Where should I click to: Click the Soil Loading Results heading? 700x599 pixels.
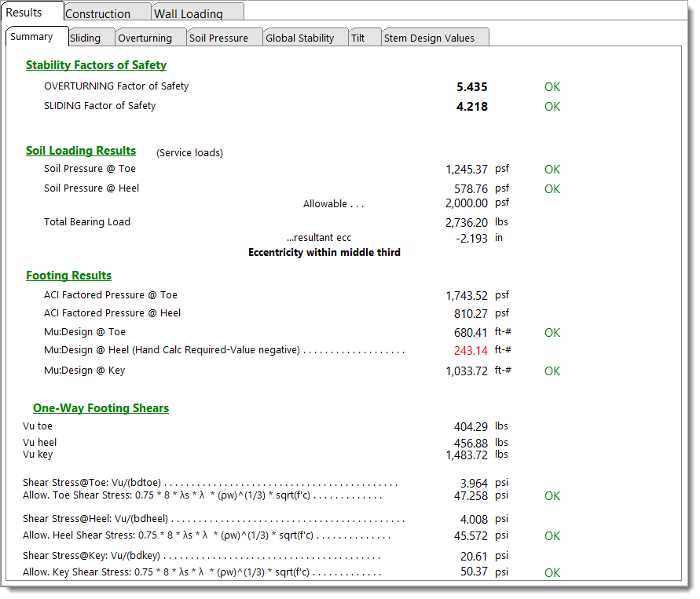(x=81, y=151)
